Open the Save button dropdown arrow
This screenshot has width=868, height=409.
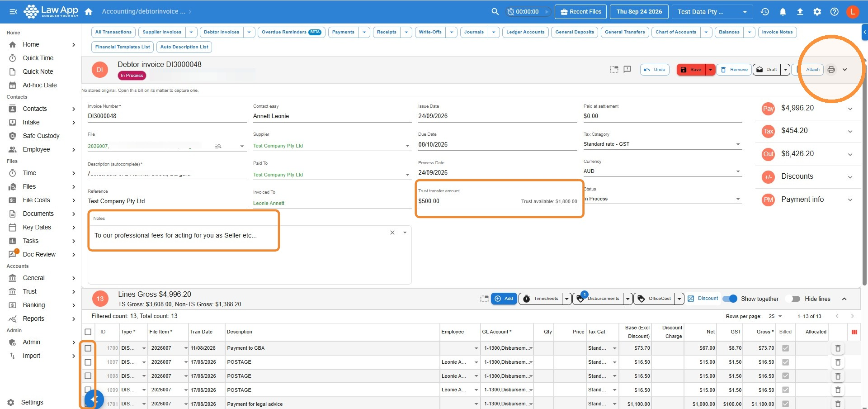point(711,70)
